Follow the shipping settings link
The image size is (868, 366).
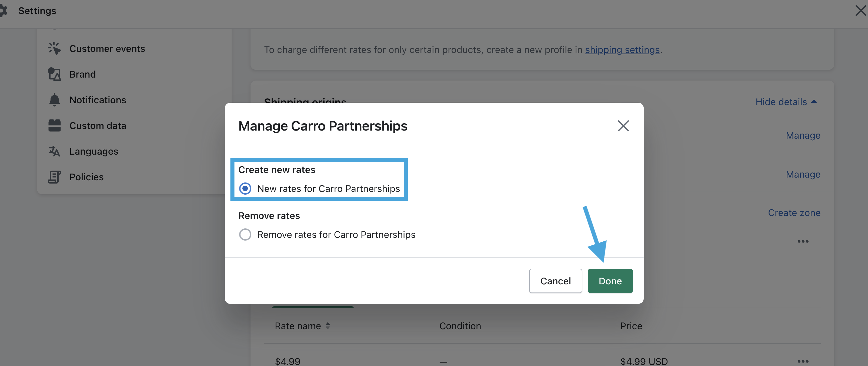coord(622,50)
